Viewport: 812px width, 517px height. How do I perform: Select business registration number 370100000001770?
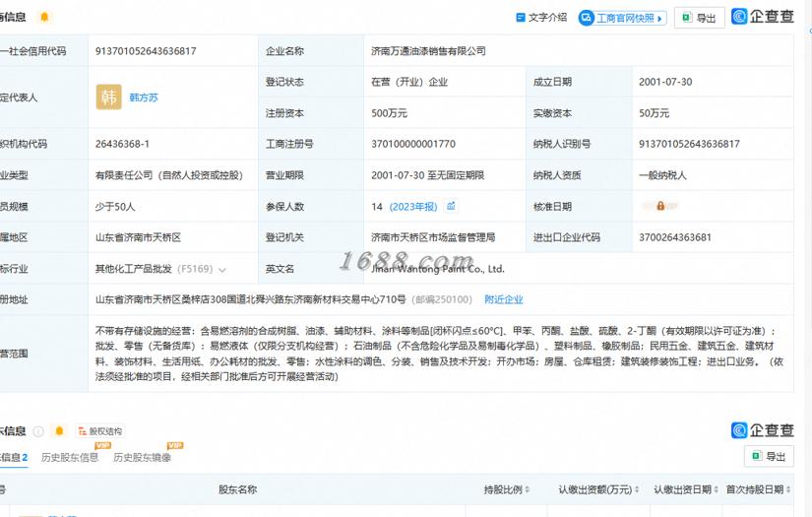pyautogui.click(x=413, y=144)
